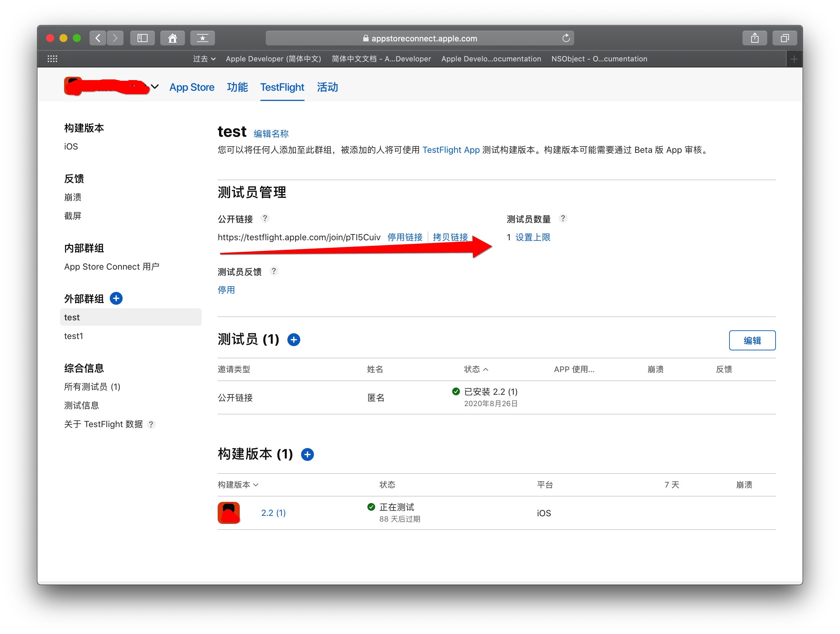
Task: Expand the app switcher dropdown chevron
Action: point(155,86)
